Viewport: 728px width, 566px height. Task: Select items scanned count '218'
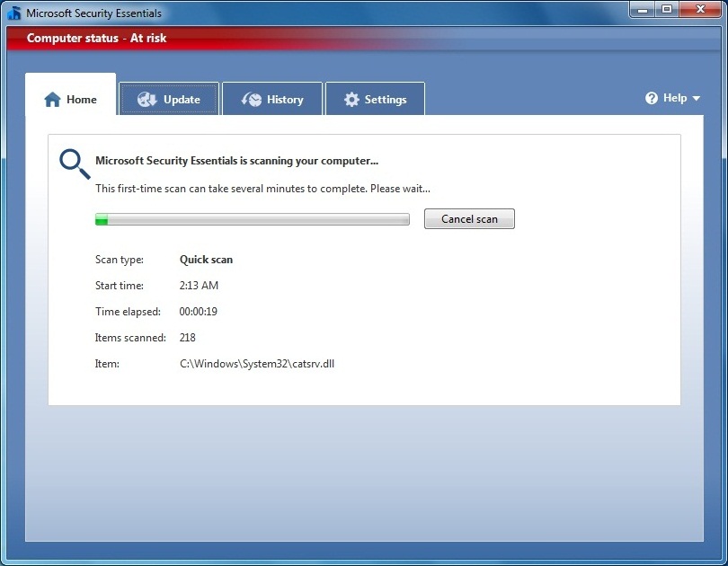(x=188, y=337)
